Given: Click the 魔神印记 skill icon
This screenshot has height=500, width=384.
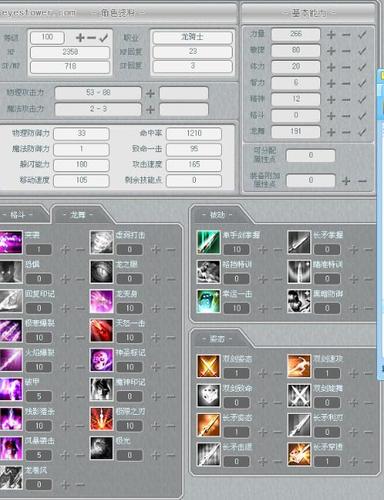Looking at the screenshot, I should click(x=101, y=389).
